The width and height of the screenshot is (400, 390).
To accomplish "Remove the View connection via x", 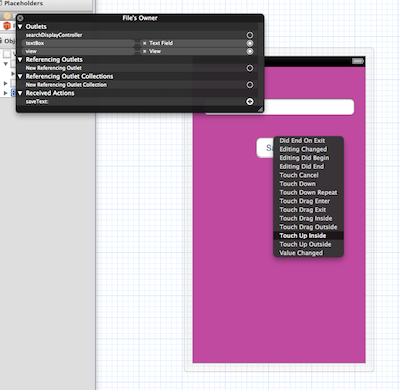I will tap(144, 51).
